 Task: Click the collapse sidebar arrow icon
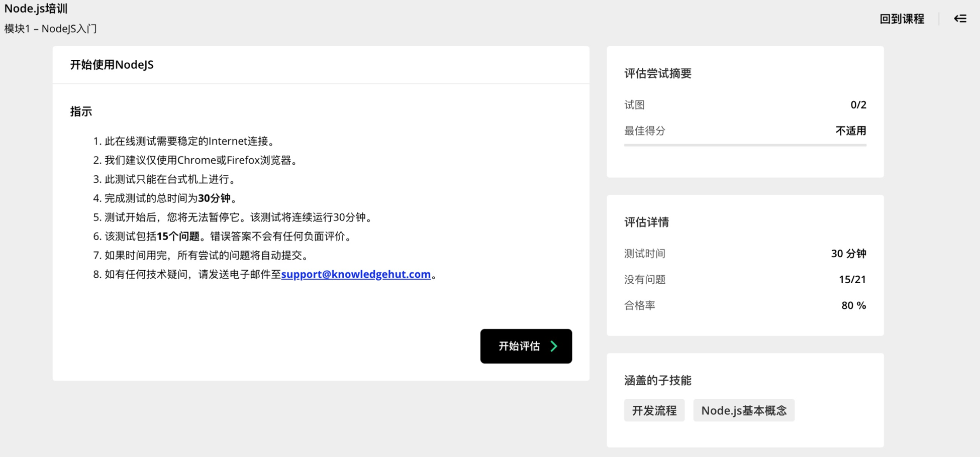pos(960,19)
